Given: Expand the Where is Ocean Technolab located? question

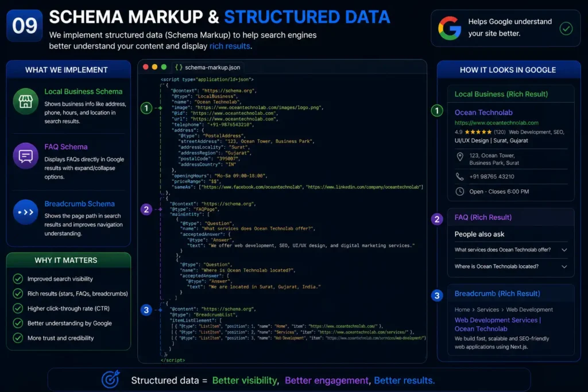Looking at the screenshot, I should tap(510, 266).
